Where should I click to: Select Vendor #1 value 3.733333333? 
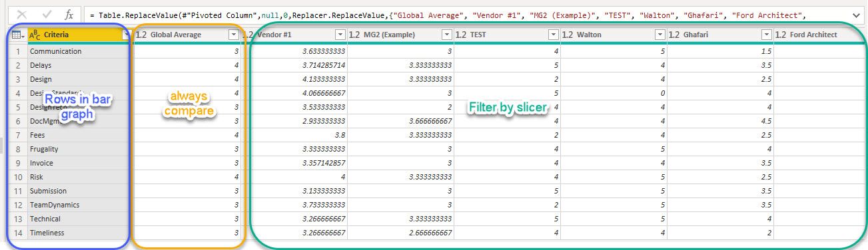tap(293, 205)
